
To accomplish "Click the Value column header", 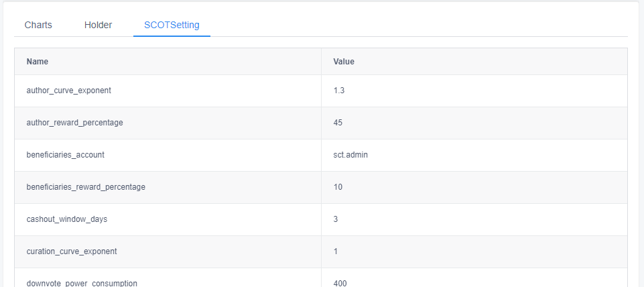I will pyautogui.click(x=344, y=62).
